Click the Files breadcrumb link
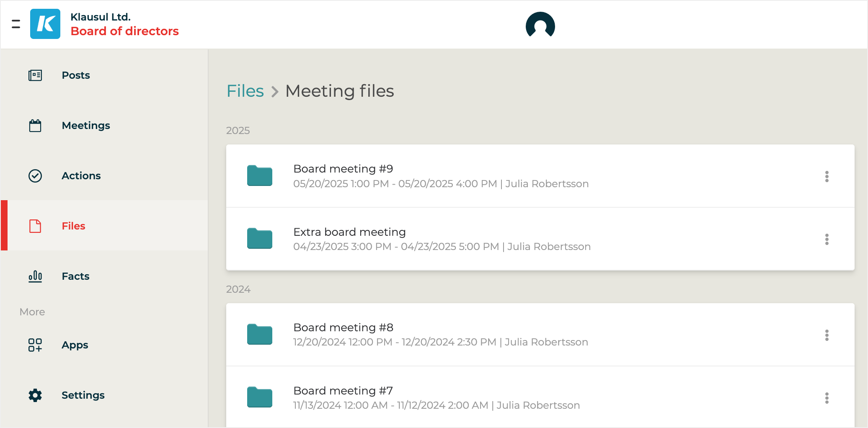Image resolution: width=868 pixels, height=428 pixels. click(x=245, y=91)
